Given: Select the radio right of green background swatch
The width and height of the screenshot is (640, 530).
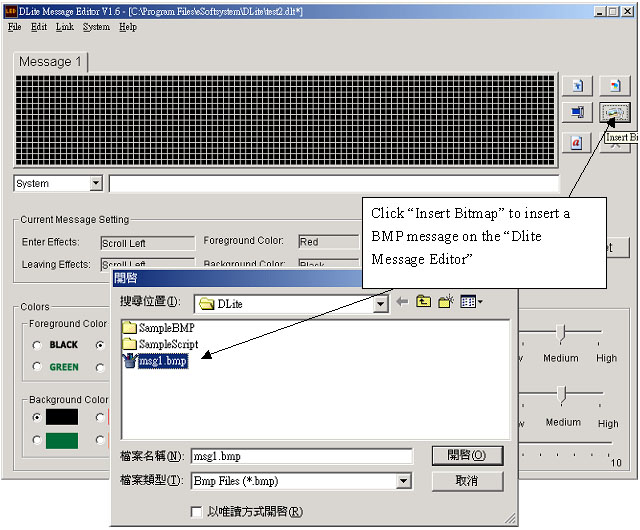Looking at the screenshot, I should [x=100, y=440].
